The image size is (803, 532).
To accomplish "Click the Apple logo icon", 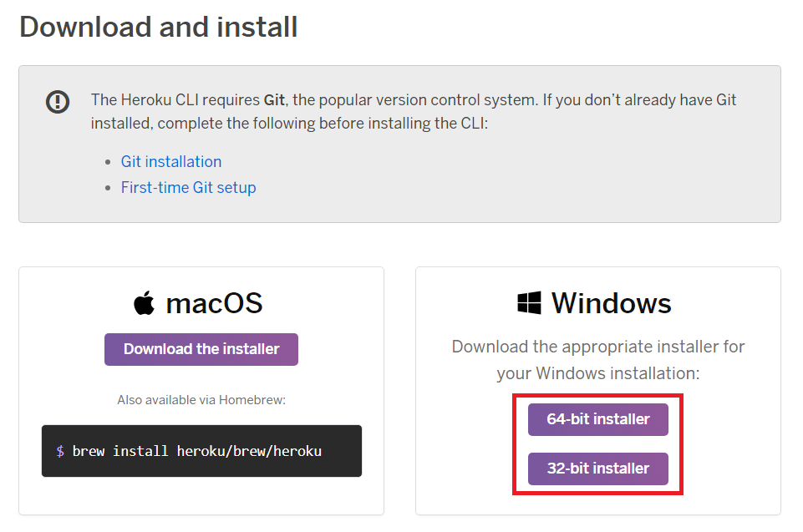I will pyautogui.click(x=144, y=302).
